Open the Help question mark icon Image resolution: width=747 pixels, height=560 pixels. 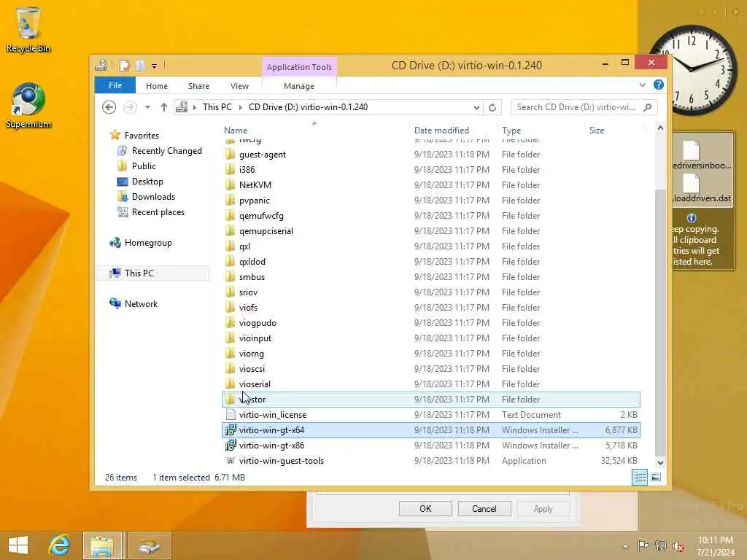[659, 85]
